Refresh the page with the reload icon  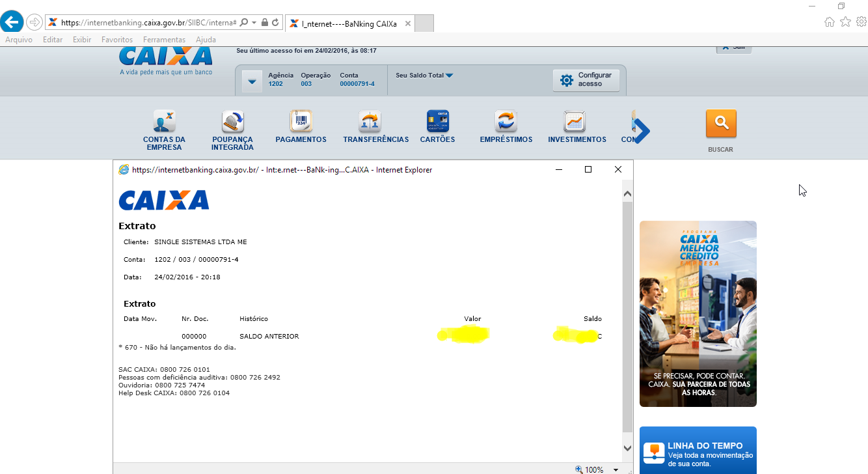click(x=275, y=23)
